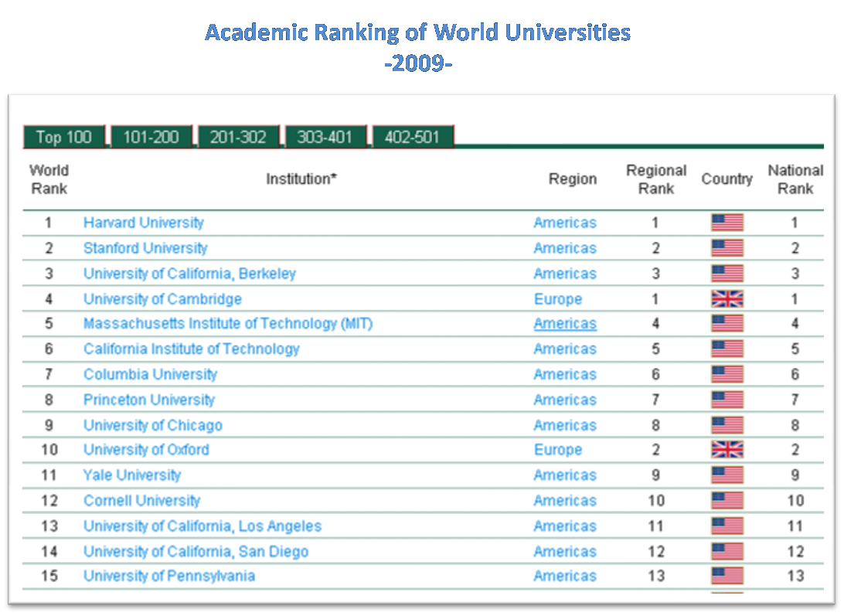Show the 402-501 ranking tab

413,137
